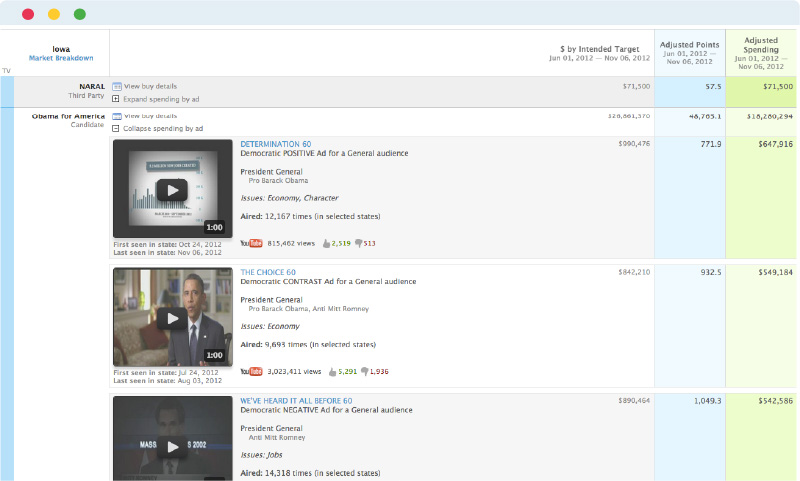Image resolution: width=800 pixels, height=481 pixels.
Task: Click the YouTube logo for THE CHOICE 60
Action: coord(251,371)
